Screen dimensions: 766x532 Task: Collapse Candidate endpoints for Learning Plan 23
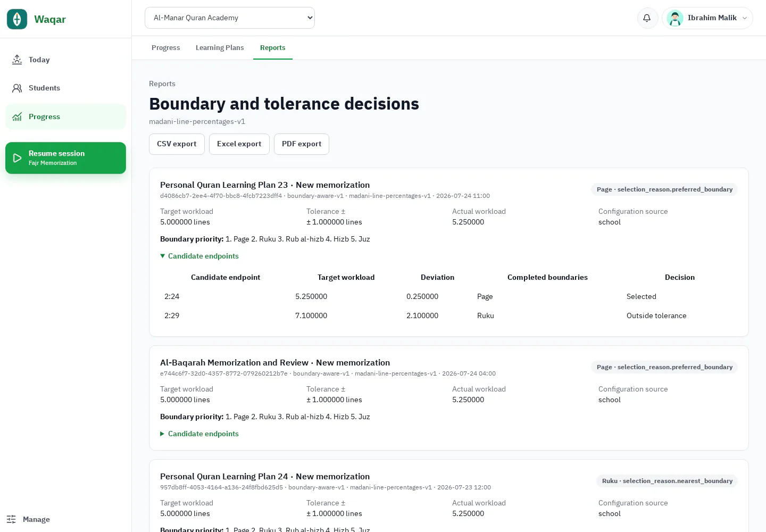[x=199, y=256]
